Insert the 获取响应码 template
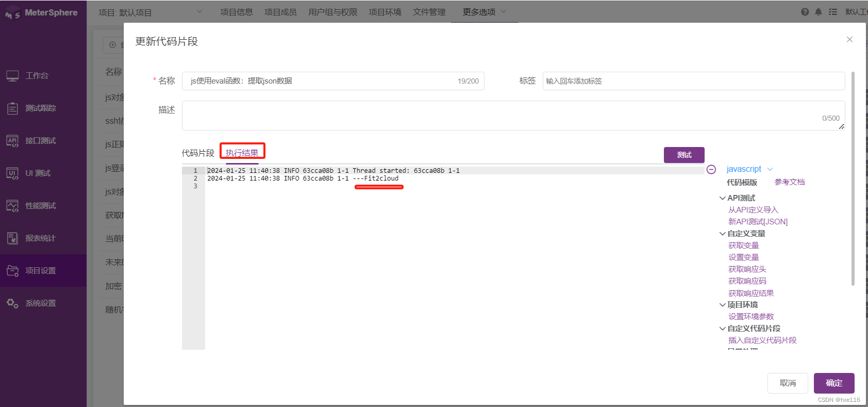This screenshot has width=868, height=407. tap(747, 281)
